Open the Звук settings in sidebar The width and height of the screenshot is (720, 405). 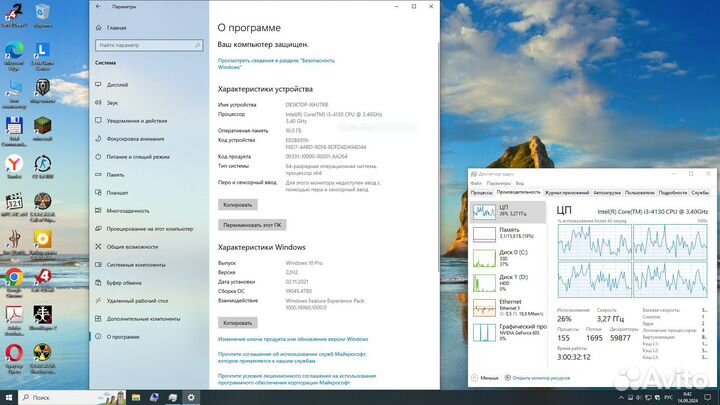coord(112,102)
